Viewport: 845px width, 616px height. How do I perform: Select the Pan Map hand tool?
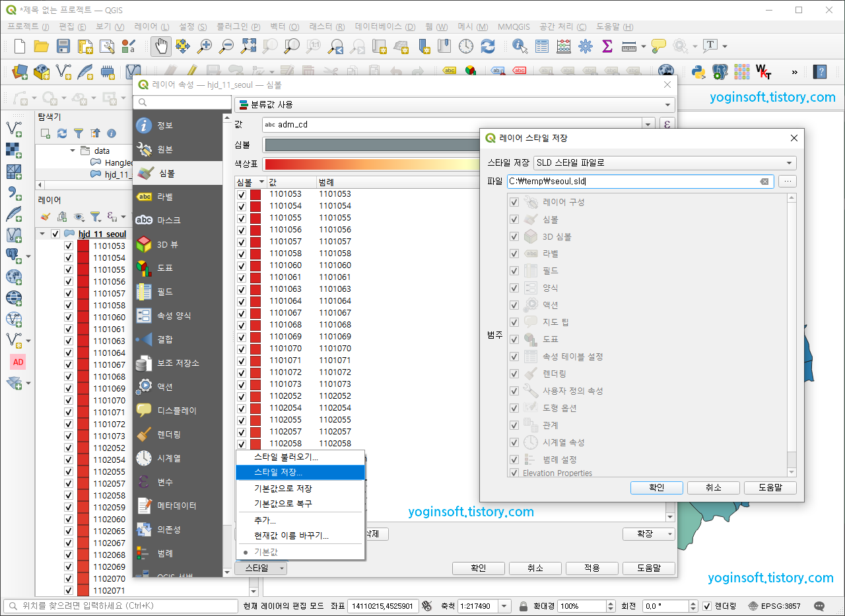(x=161, y=46)
